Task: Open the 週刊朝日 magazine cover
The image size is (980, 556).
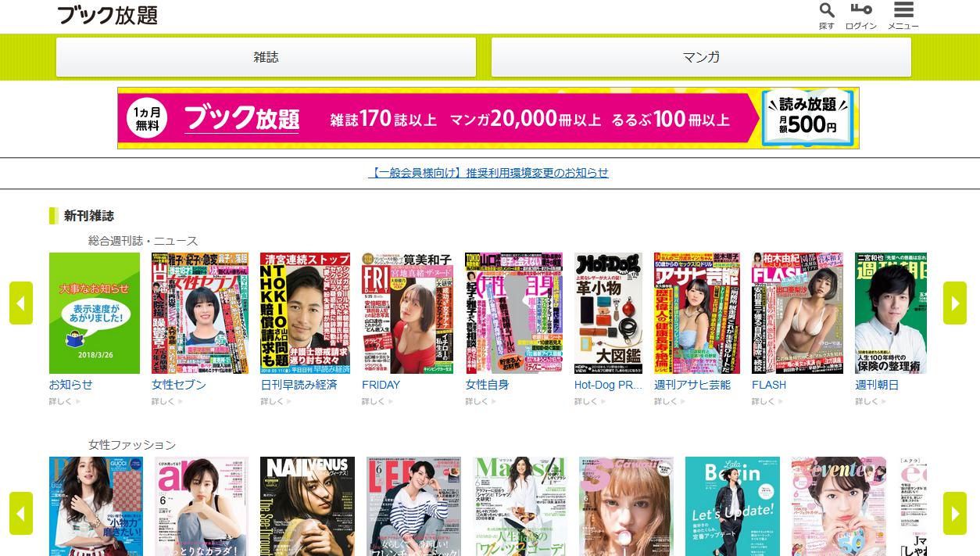Action: pos(891,313)
